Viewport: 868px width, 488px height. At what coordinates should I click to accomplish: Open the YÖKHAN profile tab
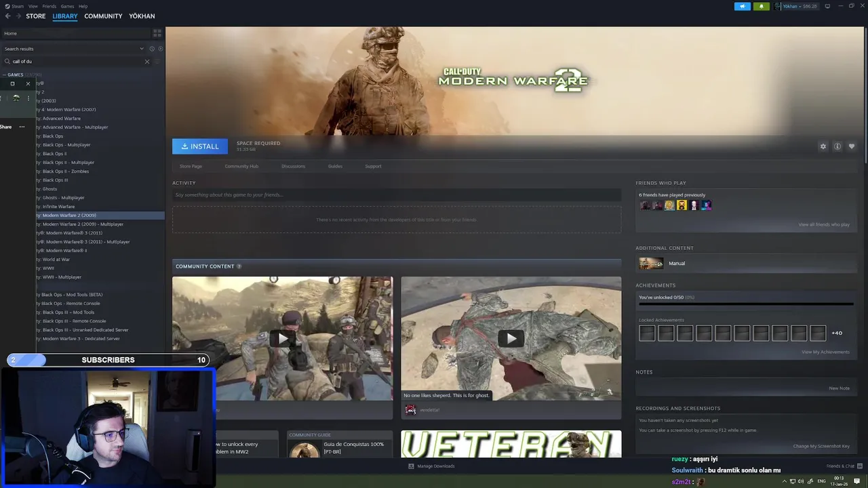(x=142, y=16)
